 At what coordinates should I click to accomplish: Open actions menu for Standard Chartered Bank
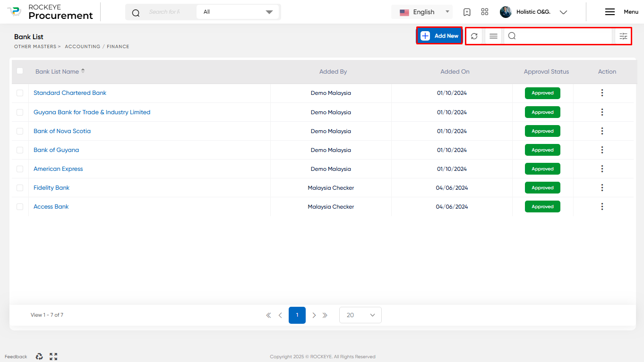602,93
